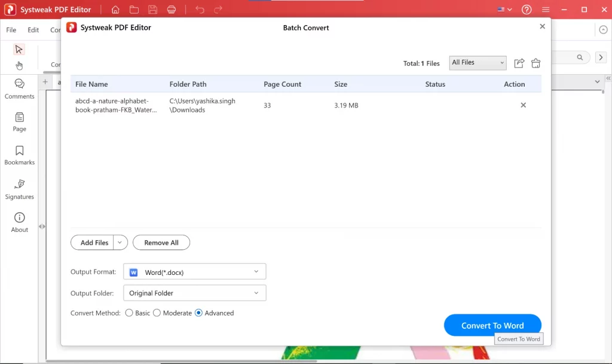Close the Batch Convert dialog
The height and width of the screenshot is (364, 612).
point(542,26)
